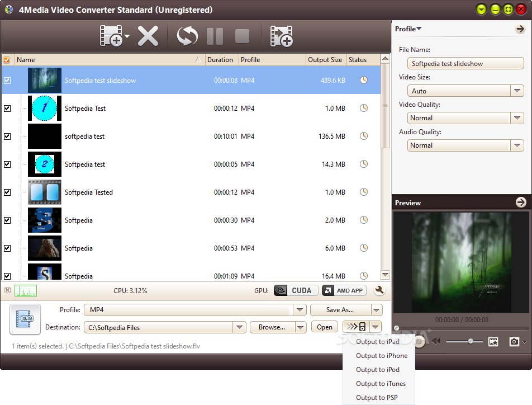Take a snapshot with the camera icon
This screenshot has height=405, width=532.
514,341
